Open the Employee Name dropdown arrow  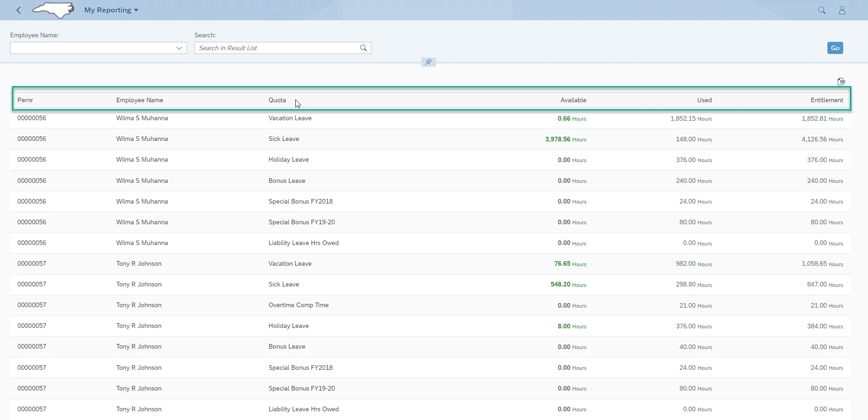pyautogui.click(x=179, y=48)
